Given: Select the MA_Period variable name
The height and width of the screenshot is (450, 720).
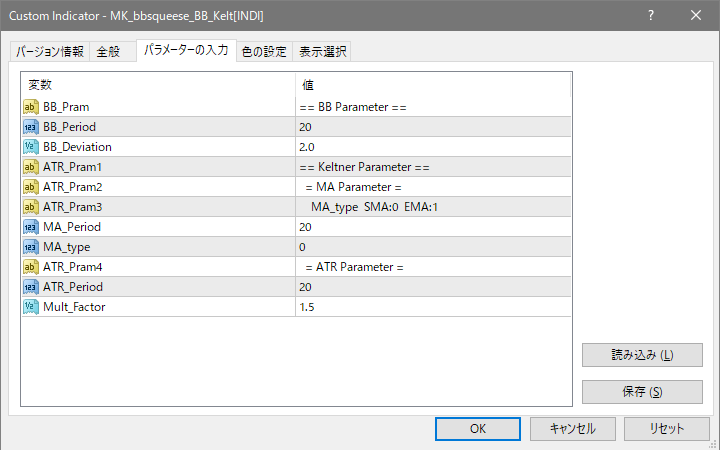Looking at the screenshot, I should tap(72, 227).
